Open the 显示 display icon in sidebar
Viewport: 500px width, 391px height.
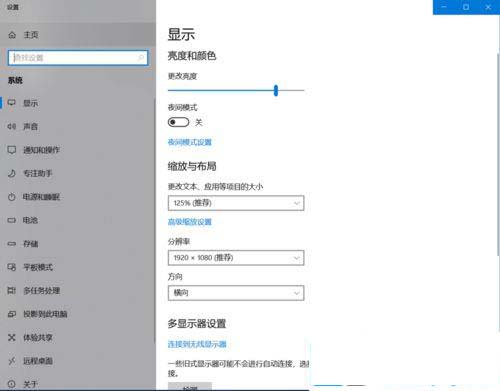coord(12,103)
